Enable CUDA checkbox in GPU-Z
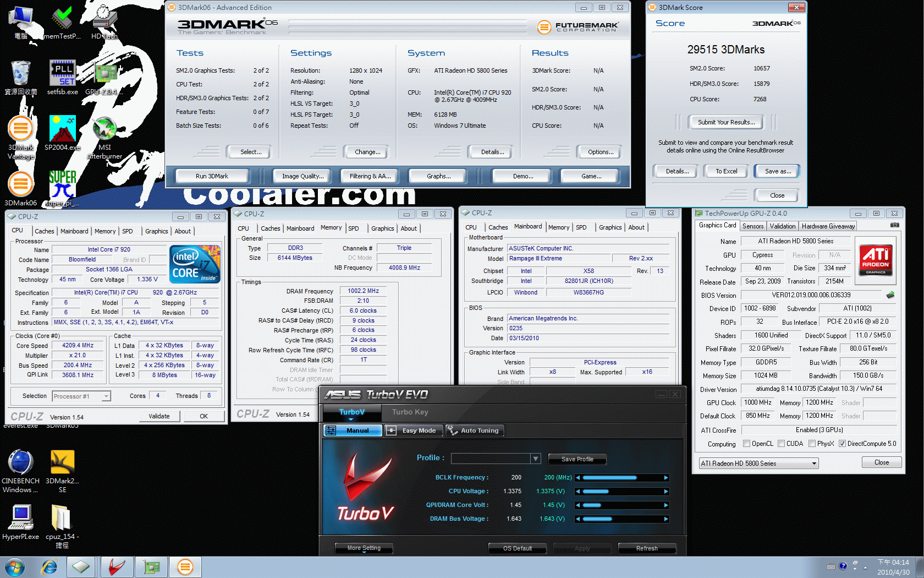The image size is (924, 578). click(781, 444)
